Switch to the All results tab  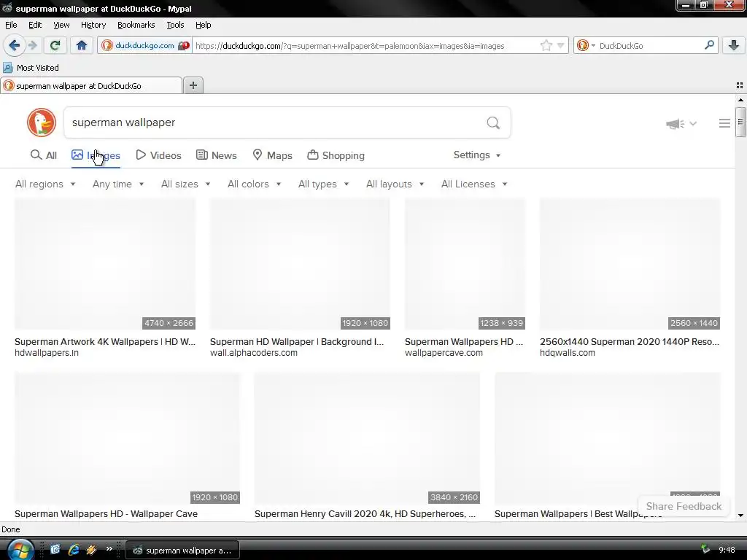click(x=43, y=155)
